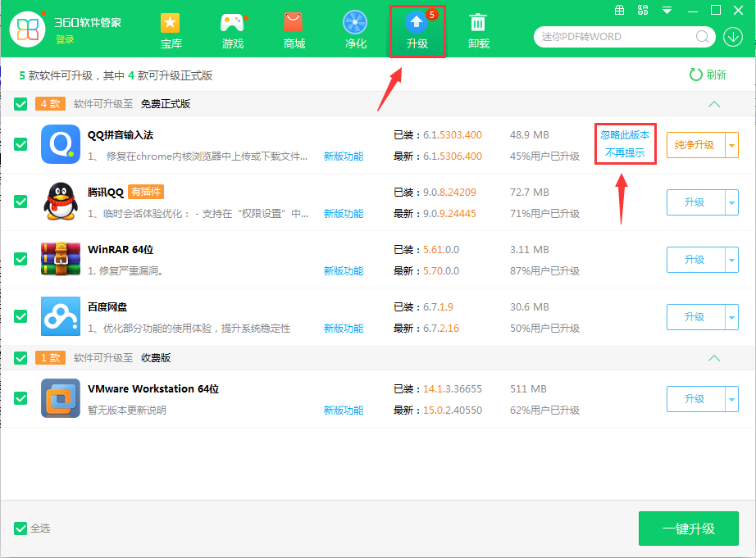The image size is (756, 558).
Task: Open the upgrade dropdown arrow for 腾讯QQ
Action: [732, 202]
